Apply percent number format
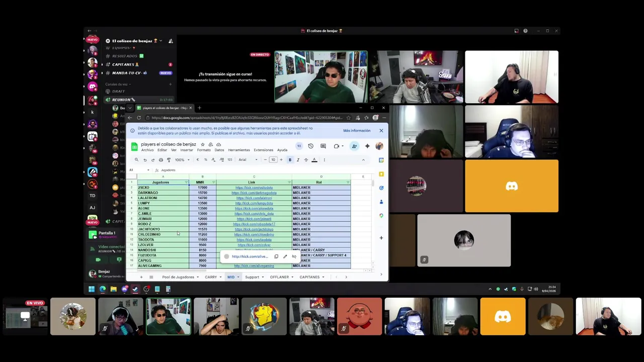Viewport: 644px width, 362px height. [x=205, y=160]
